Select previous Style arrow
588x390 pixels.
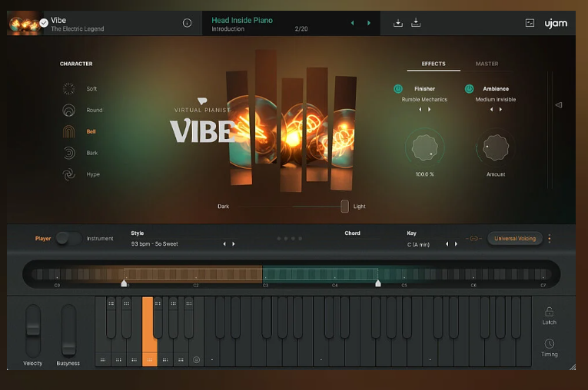[x=224, y=244]
